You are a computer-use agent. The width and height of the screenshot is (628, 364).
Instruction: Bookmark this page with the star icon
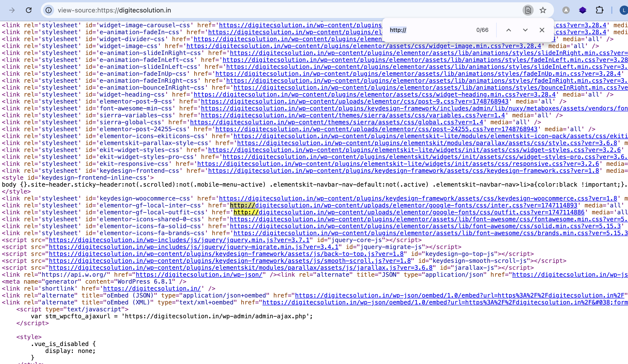click(x=543, y=10)
